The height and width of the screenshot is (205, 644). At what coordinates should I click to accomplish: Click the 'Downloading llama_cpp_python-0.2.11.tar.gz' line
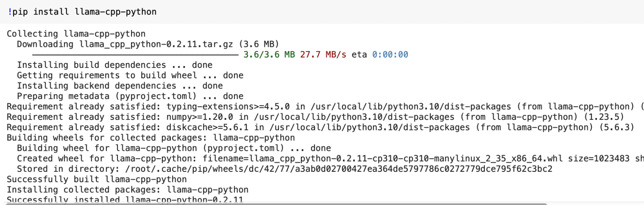click(148, 44)
